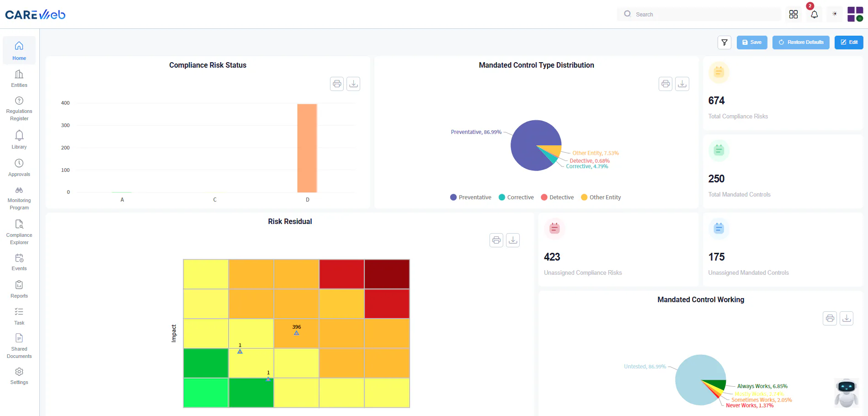Image resolution: width=868 pixels, height=416 pixels.
Task: Open Approvals in the sidebar
Action: pos(19,167)
